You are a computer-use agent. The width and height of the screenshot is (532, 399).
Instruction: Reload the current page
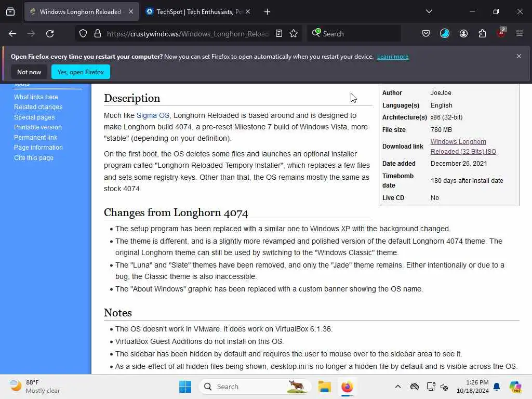[x=50, y=34]
